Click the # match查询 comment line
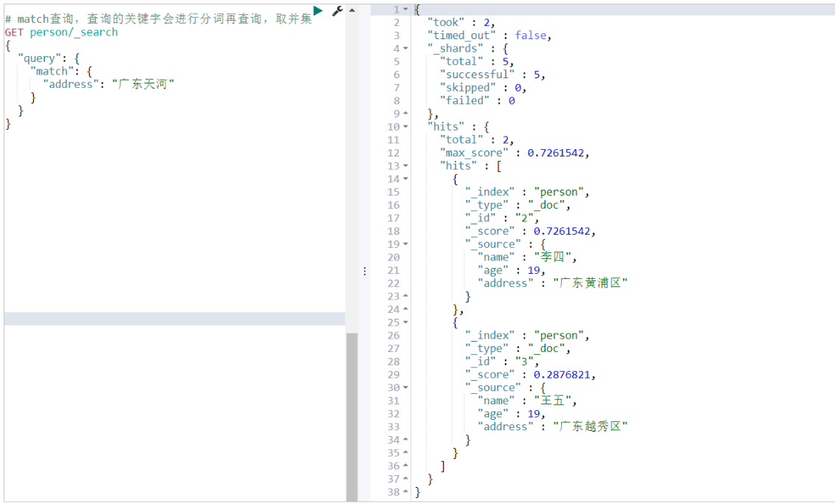This screenshot has height=504, width=835. click(x=158, y=19)
